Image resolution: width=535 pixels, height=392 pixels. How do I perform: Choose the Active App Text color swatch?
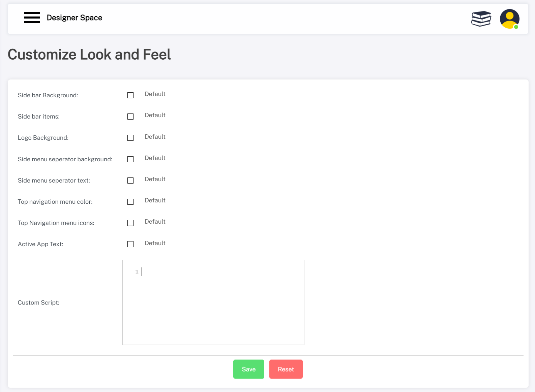tap(130, 244)
